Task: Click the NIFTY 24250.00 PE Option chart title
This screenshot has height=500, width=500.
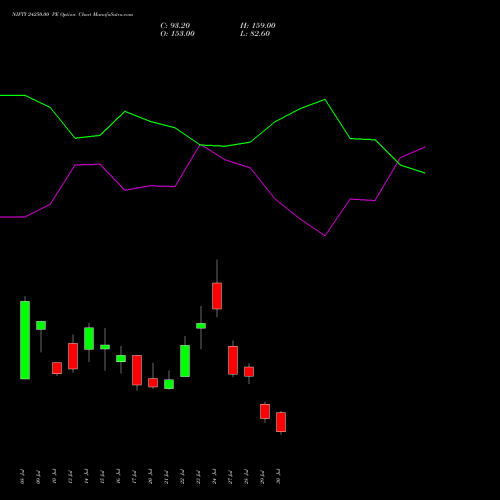Action: pyautogui.click(x=72, y=14)
